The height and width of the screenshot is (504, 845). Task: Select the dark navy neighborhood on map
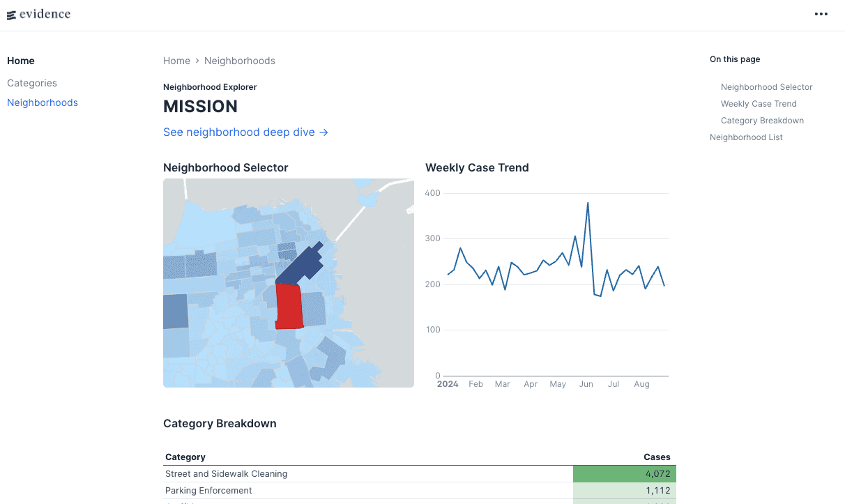coord(300,266)
